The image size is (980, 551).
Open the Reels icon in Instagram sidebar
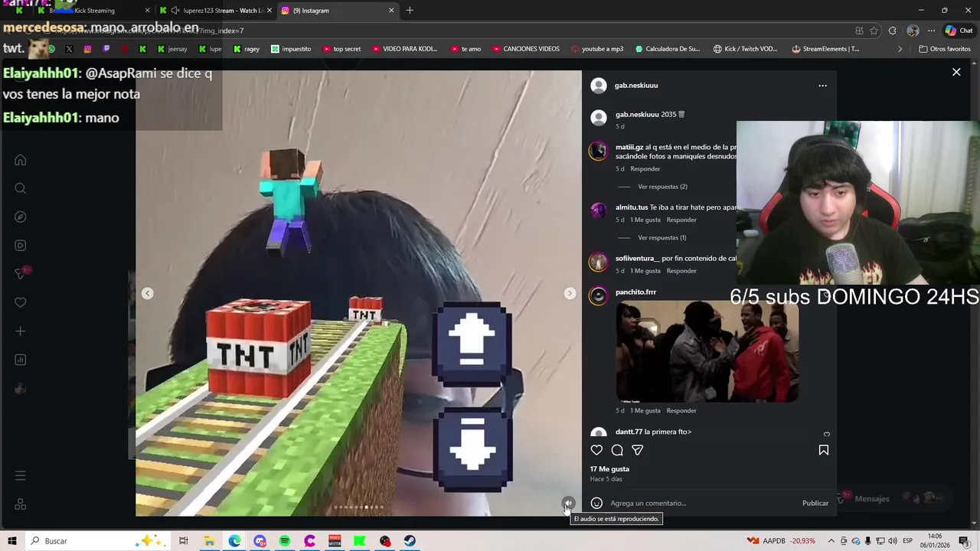[x=21, y=246]
